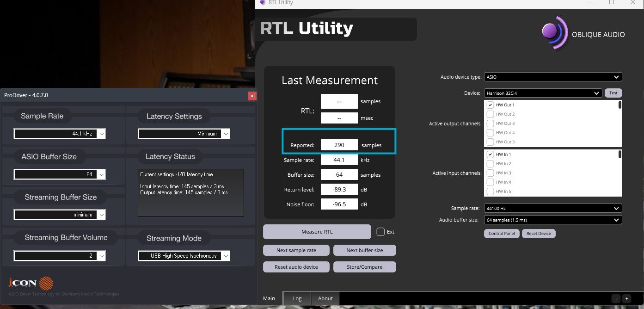Click the plus zoom button in RTL Utility
Screen dimensions: 644x309
point(626,299)
